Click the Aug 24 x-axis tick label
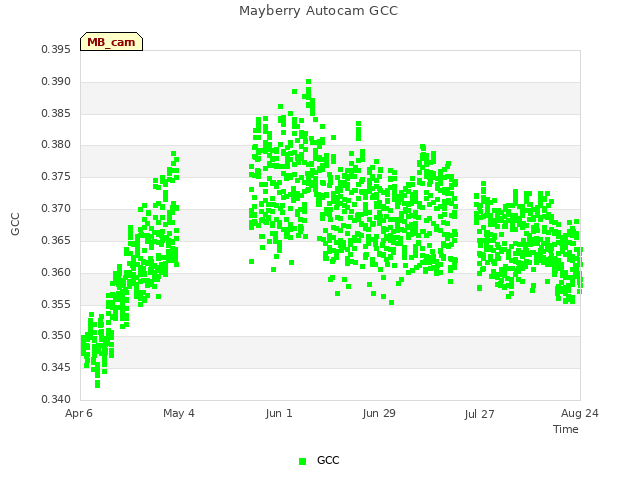The width and height of the screenshot is (640, 480). pyautogui.click(x=580, y=413)
